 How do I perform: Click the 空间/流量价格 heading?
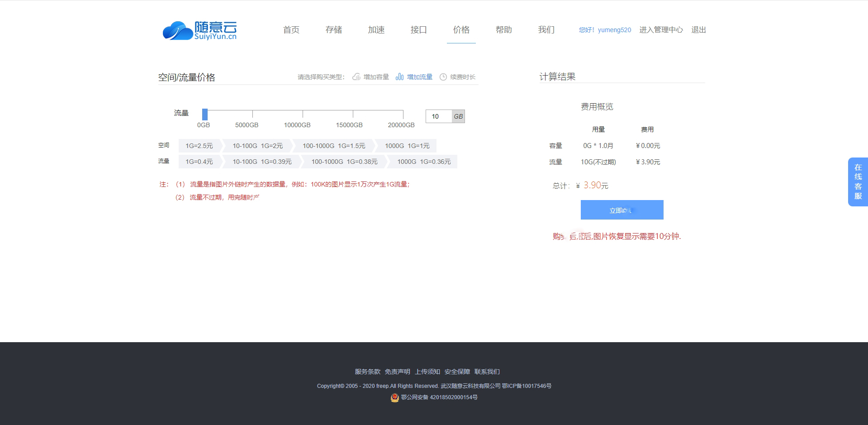(187, 77)
